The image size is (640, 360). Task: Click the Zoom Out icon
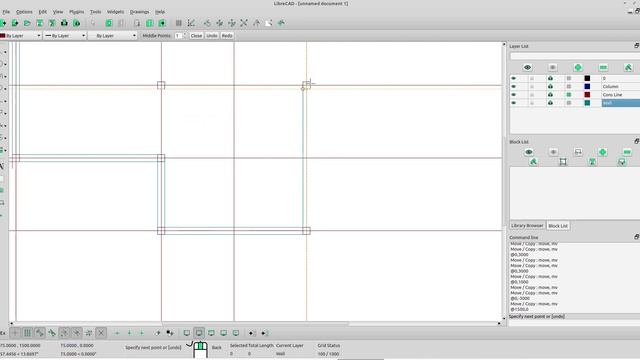pyautogui.click(x=232, y=23)
